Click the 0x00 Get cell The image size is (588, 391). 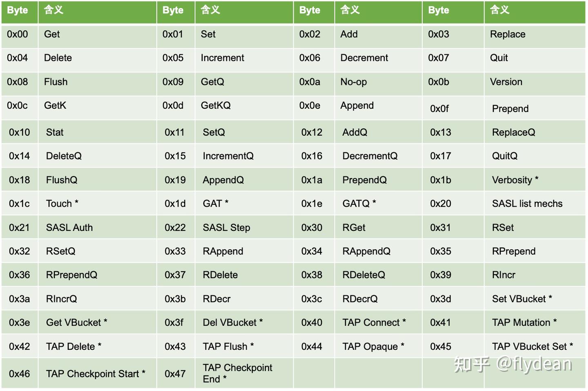tap(52, 34)
